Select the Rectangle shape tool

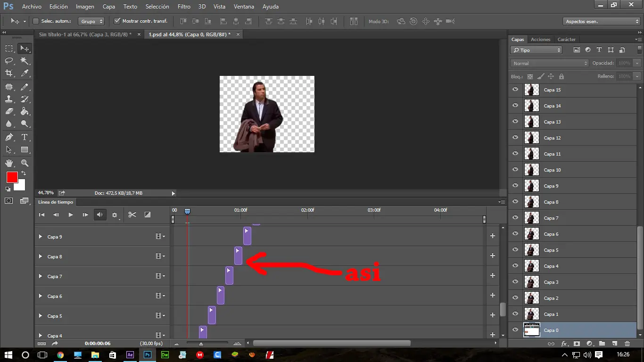point(25,149)
